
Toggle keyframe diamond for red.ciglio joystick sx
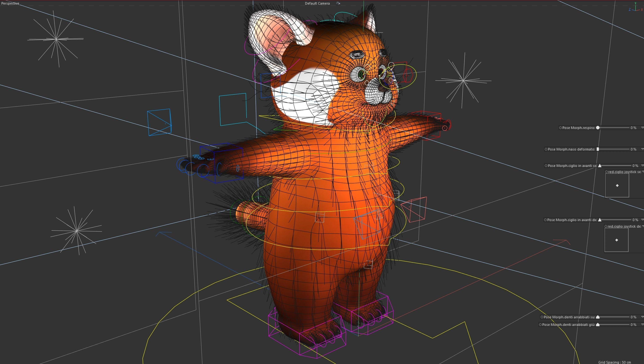coord(606,172)
